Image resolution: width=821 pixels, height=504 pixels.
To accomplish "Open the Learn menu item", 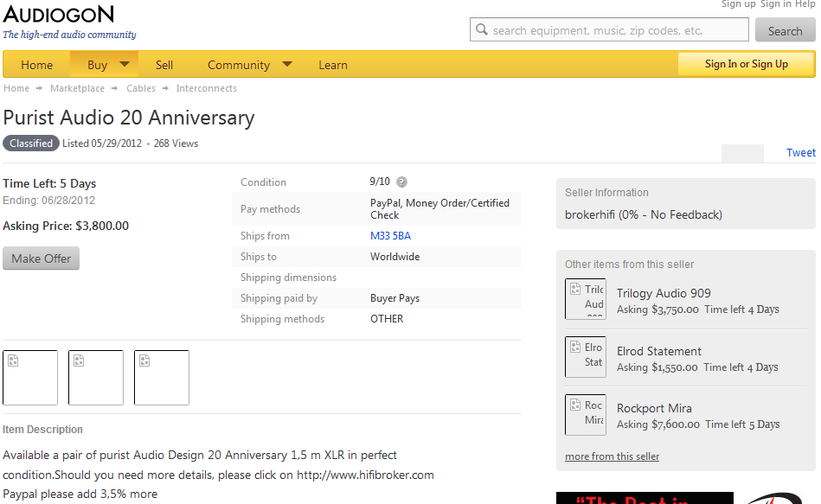I will [333, 65].
